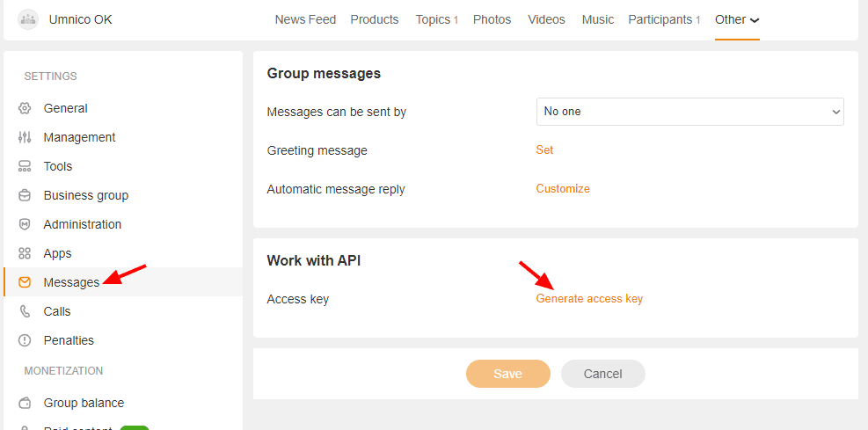Click the Group balance wallet icon
Image resolution: width=868 pixels, height=430 pixels.
click(25, 403)
